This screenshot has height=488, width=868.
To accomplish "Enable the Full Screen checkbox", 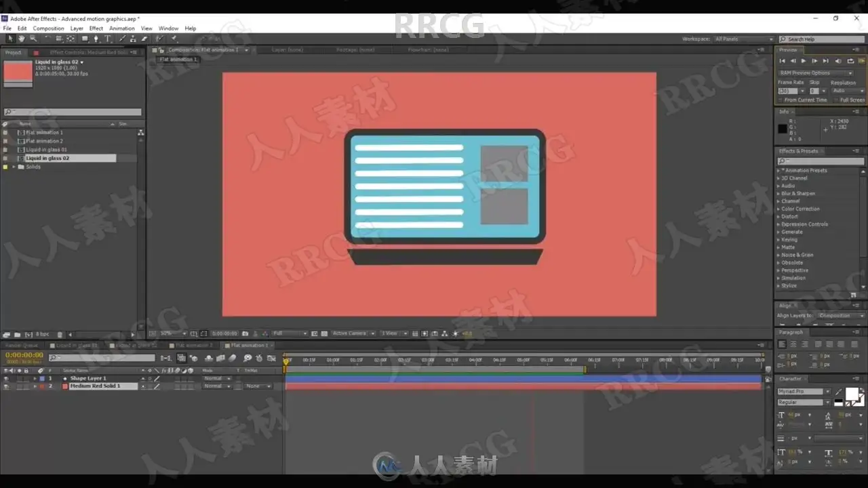I will point(836,100).
